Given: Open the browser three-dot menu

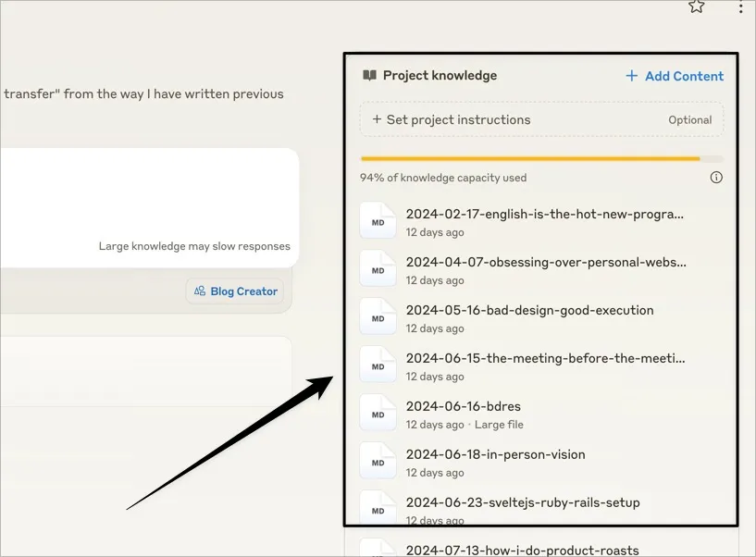Looking at the screenshot, I should [x=741, y=7].
